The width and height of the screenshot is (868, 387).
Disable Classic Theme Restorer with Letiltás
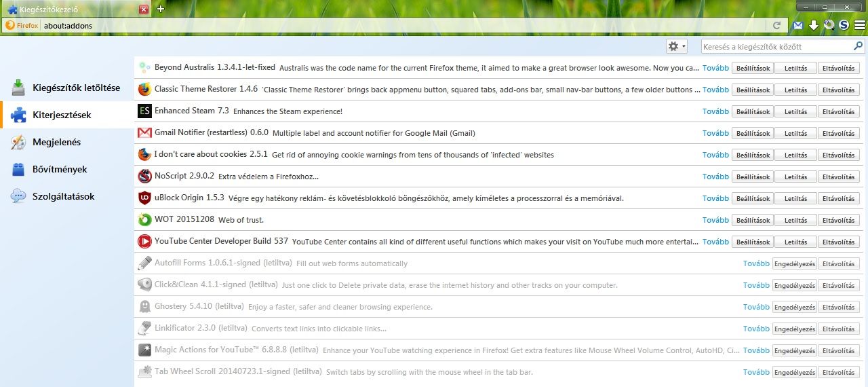(795, 90)
